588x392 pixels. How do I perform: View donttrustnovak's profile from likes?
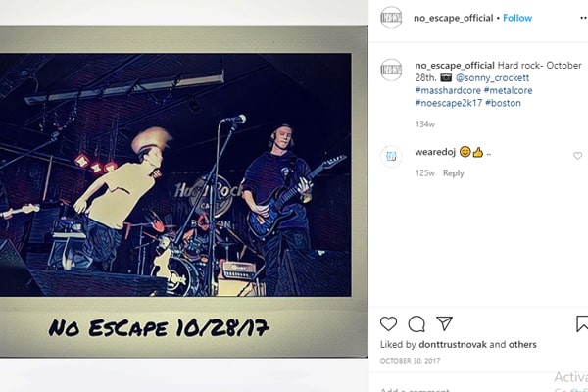tap(453, 344)
